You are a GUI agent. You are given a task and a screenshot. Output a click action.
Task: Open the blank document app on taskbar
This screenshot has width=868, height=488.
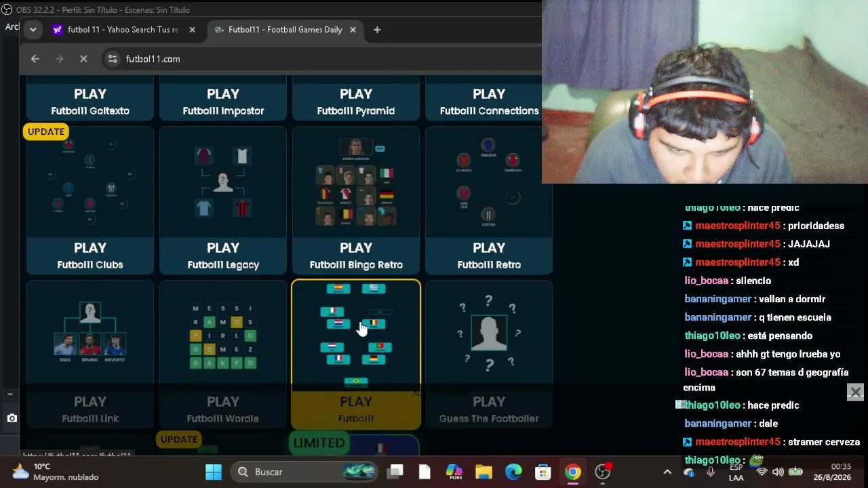tap(425, 472)
